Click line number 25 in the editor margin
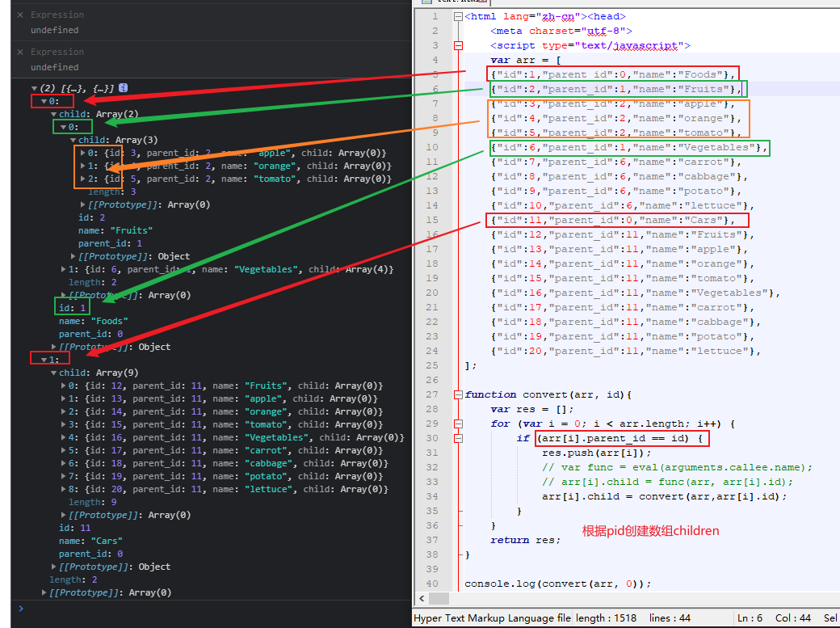The image size is (840, 628). (x=432, y=366)
